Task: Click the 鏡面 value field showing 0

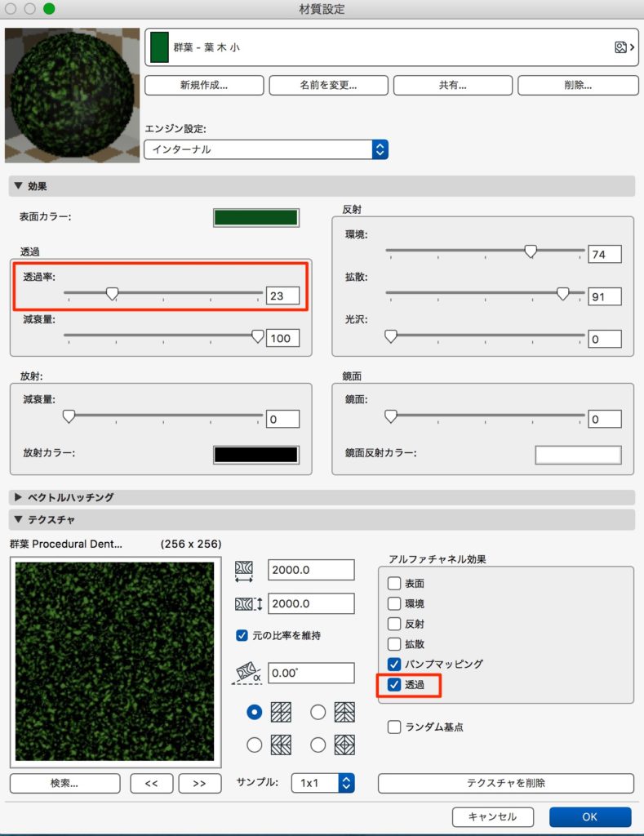Action: point(605,419)
